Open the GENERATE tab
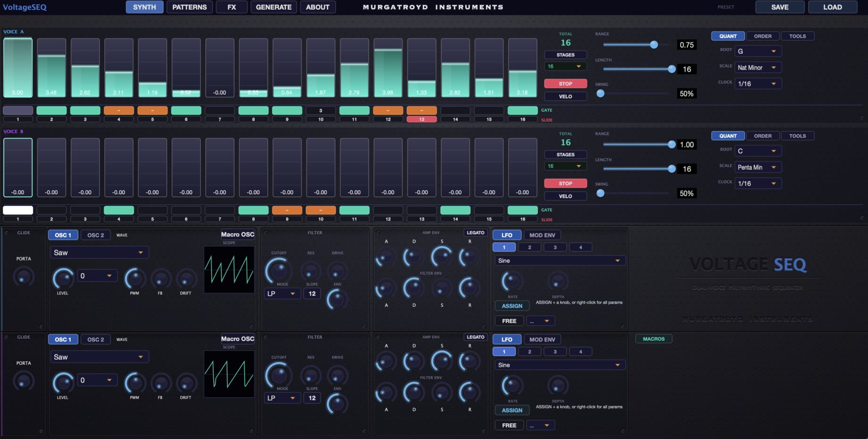 tap(274, 7)
